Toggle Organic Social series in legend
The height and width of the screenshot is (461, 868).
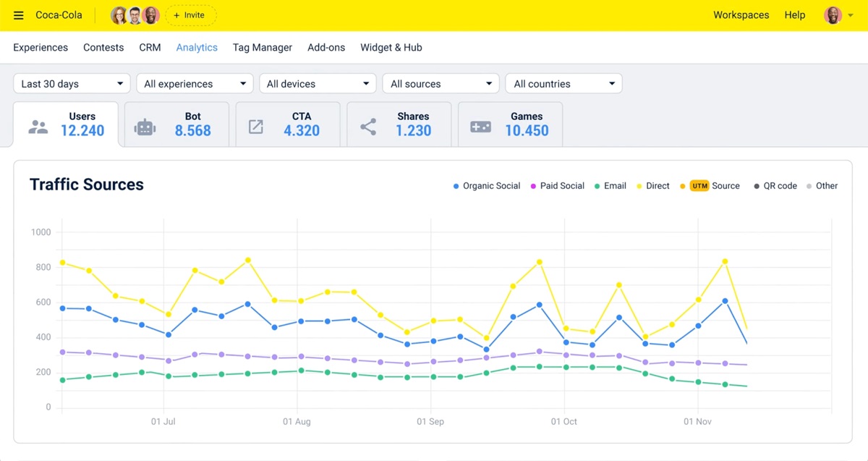tap(486, 186)
